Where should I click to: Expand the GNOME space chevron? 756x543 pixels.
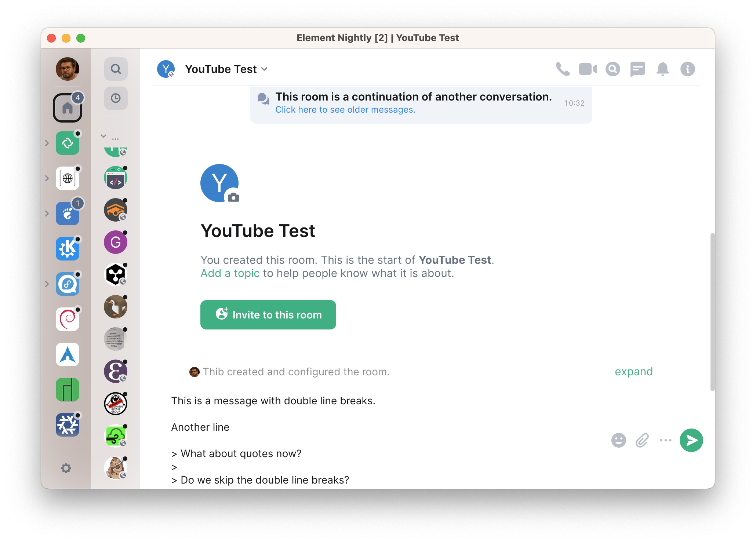(x=47, y=214)
